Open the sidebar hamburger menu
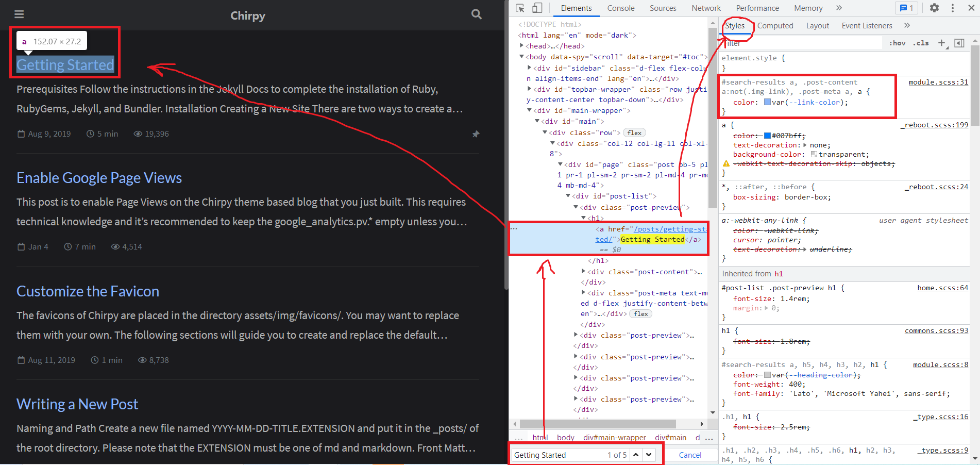 (19, 14)
